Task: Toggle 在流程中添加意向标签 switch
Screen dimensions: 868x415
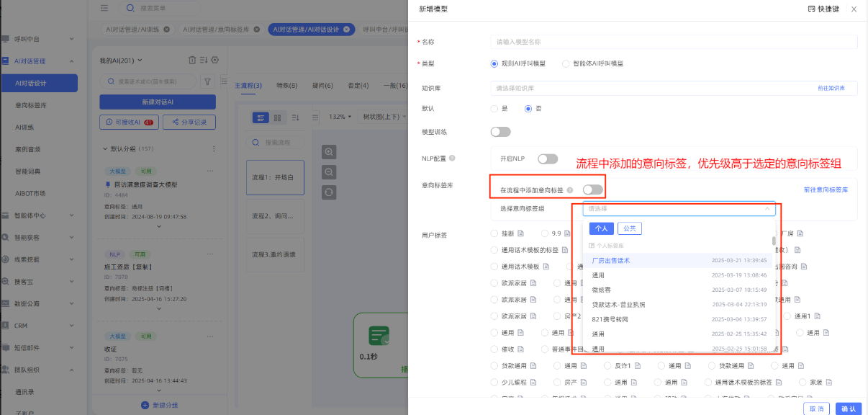Action: pos(592,190)
